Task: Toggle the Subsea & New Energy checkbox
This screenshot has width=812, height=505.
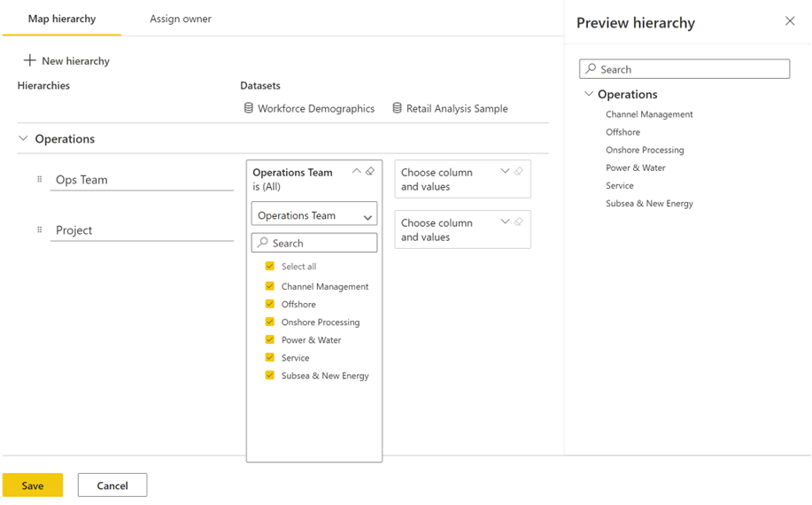Action: [x=270, y=376]
